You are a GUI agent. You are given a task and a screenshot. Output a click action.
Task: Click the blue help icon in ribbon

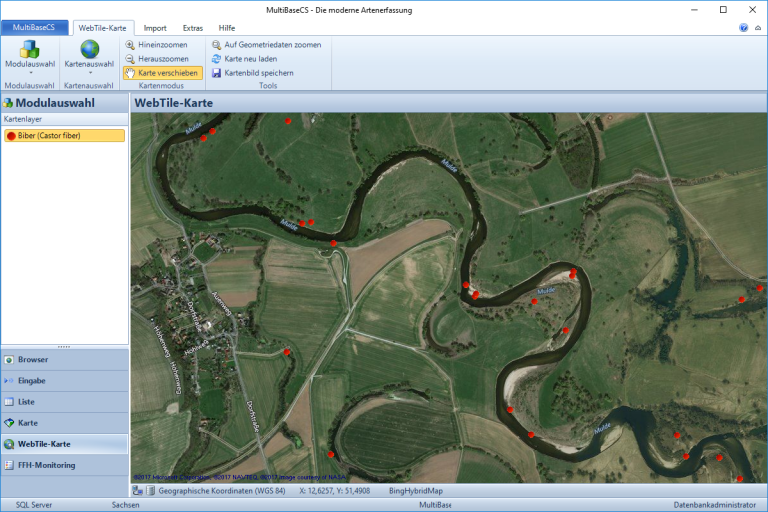pos(743,28)
